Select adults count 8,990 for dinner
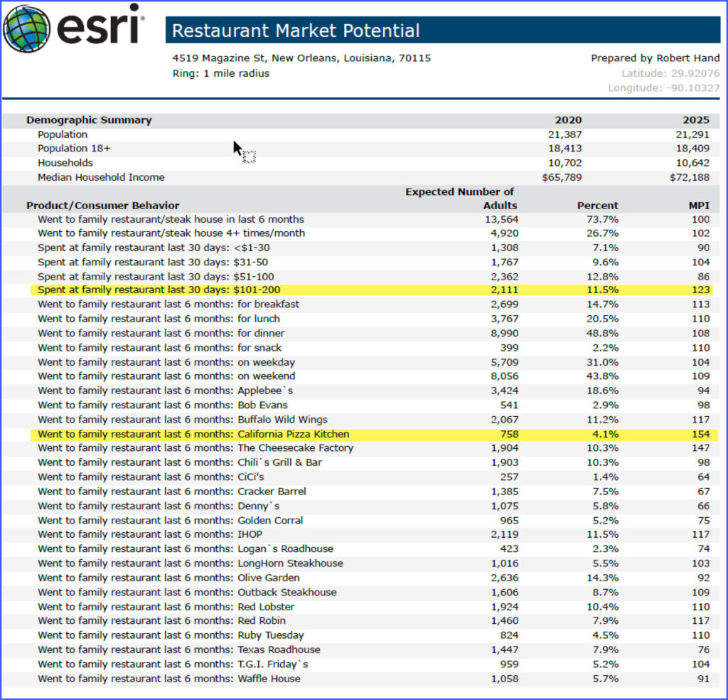This screenshot has width=728, height=700. coord(504,333)
